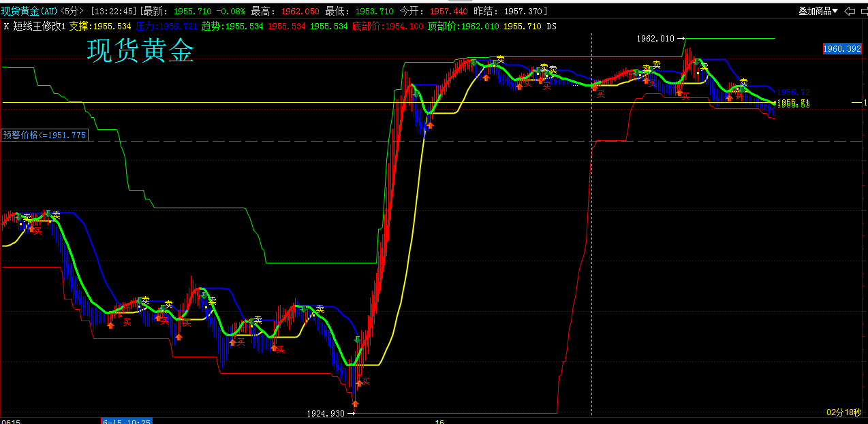Click the 顶部价:1962.010 indicator value
The image size is (868, 424).
(463, 26)
